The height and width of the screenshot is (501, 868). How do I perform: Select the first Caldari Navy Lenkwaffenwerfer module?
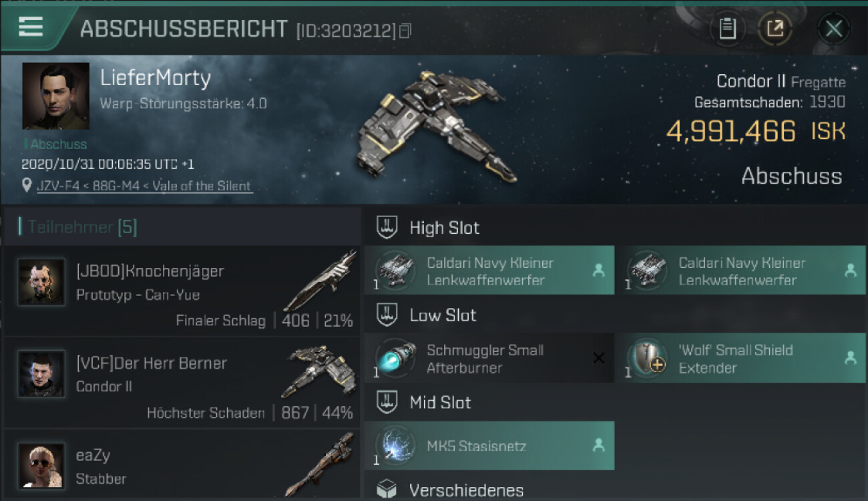489,271
